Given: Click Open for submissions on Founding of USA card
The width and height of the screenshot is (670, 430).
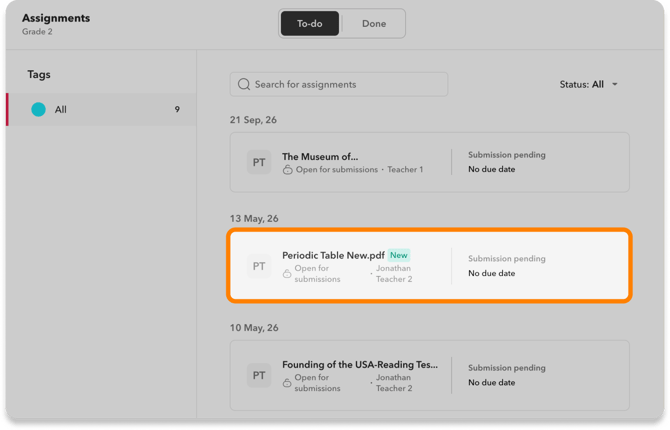Looking at the screenshot, I should pyautogui.click(x=317, y=383).
